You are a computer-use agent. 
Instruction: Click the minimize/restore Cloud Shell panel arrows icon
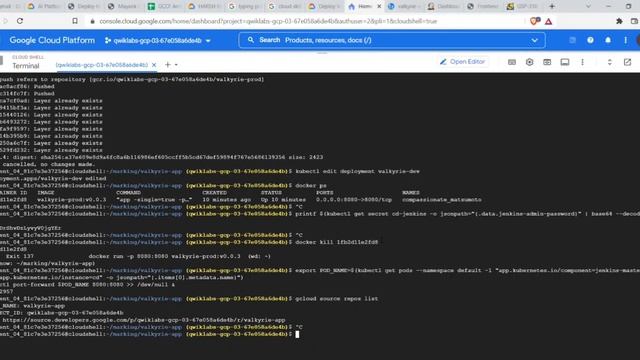tap(609, 62)
